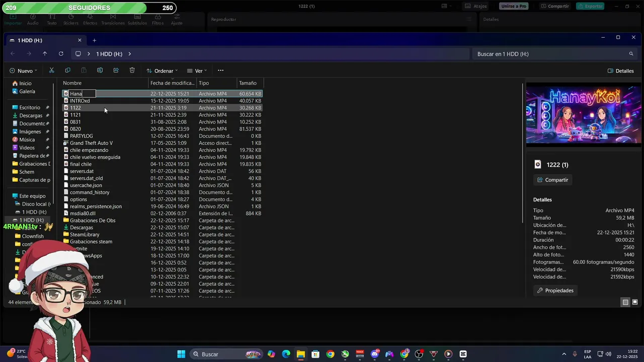The width and height of the screenshot is (644, 362).
Task: Click the microphone icon in system tray
Action: click(575, 354)
